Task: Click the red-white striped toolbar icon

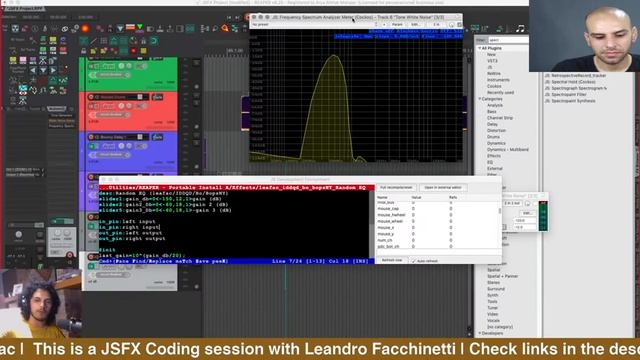Action: tap(130, 28)
